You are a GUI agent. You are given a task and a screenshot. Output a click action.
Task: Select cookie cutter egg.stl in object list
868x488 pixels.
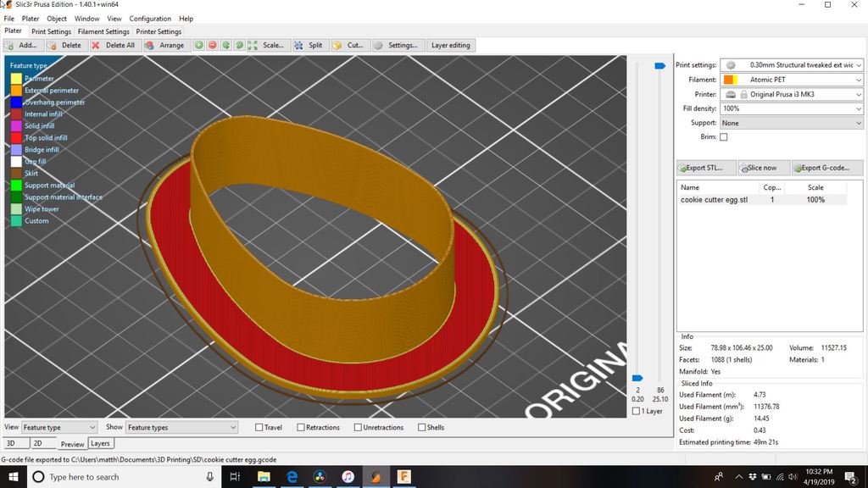[762, 200]
